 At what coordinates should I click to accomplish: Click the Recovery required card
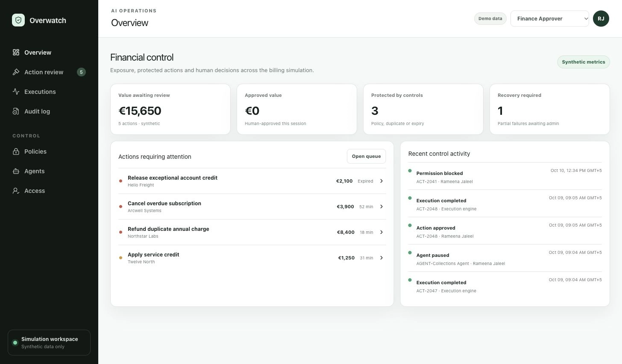click(550, 109)
